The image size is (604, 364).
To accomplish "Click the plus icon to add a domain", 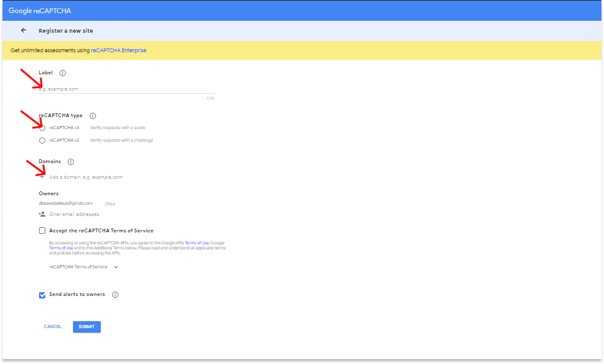I will [x=42, y=177].
